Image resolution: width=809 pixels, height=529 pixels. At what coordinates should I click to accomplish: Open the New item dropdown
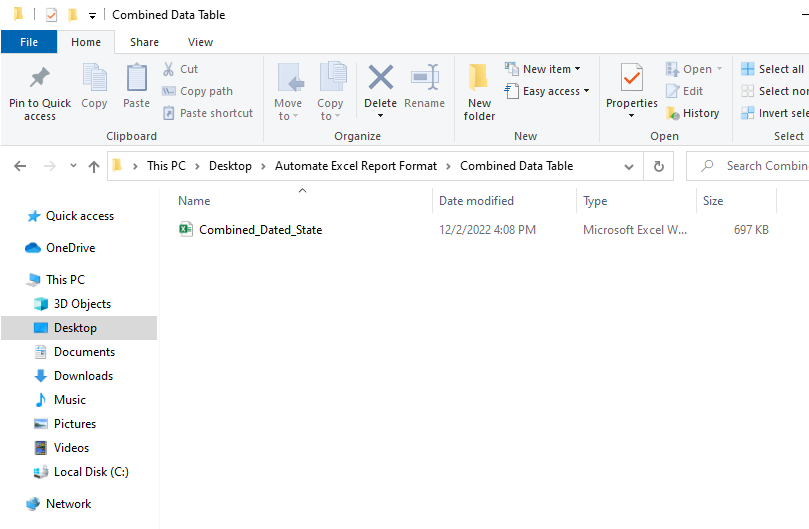[x=542, y=69]
